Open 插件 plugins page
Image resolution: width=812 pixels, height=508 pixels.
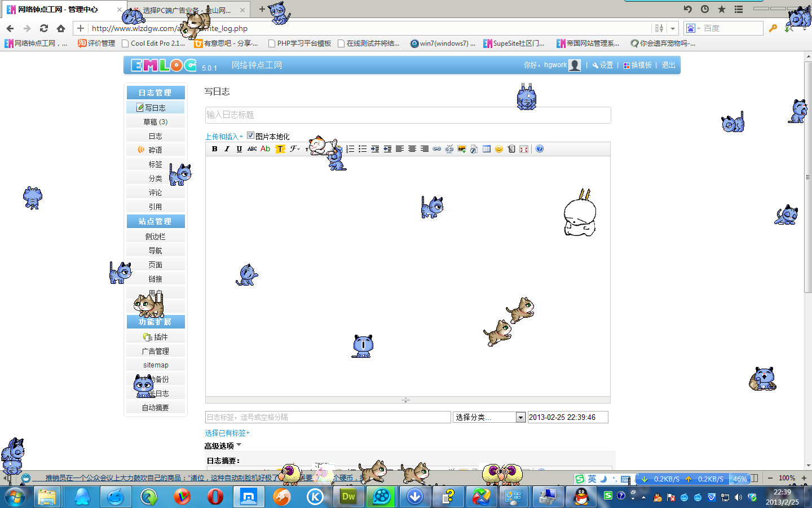click(156, 337)
